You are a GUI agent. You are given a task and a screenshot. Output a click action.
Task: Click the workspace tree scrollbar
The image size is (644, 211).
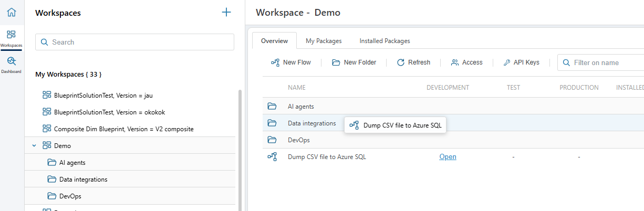[x=240, y=150]
